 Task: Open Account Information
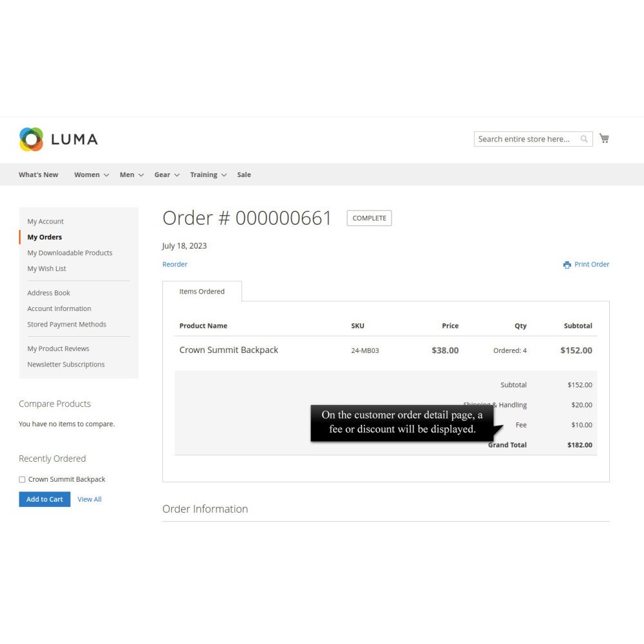click(x=59, y=308)
